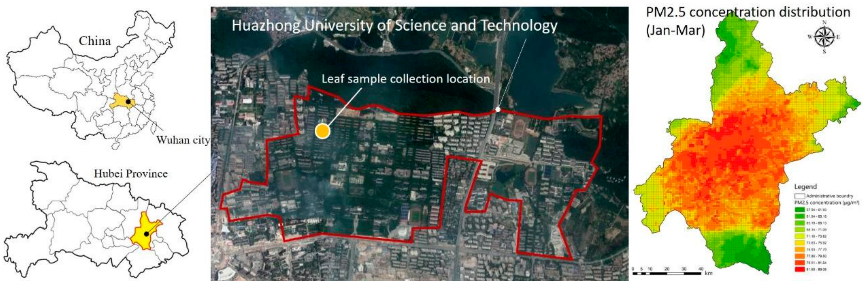
Task: Click the 'Hubei Province' label
Action: (131, 174)
